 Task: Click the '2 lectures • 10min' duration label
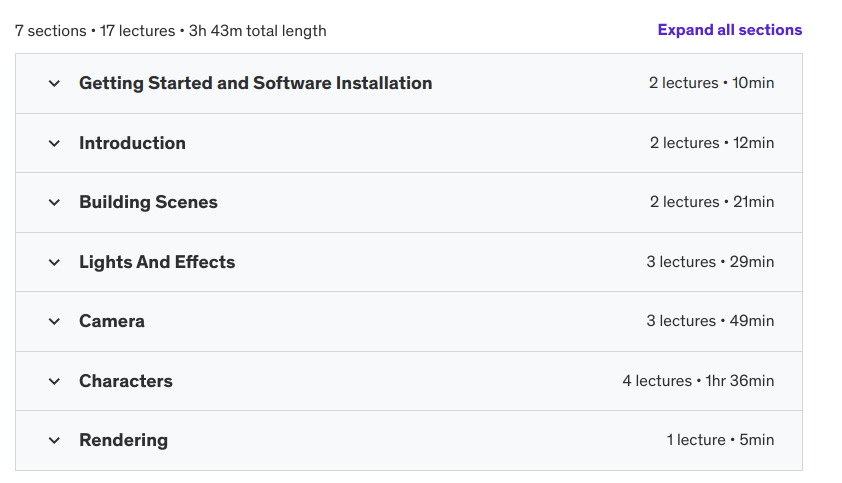711,83
